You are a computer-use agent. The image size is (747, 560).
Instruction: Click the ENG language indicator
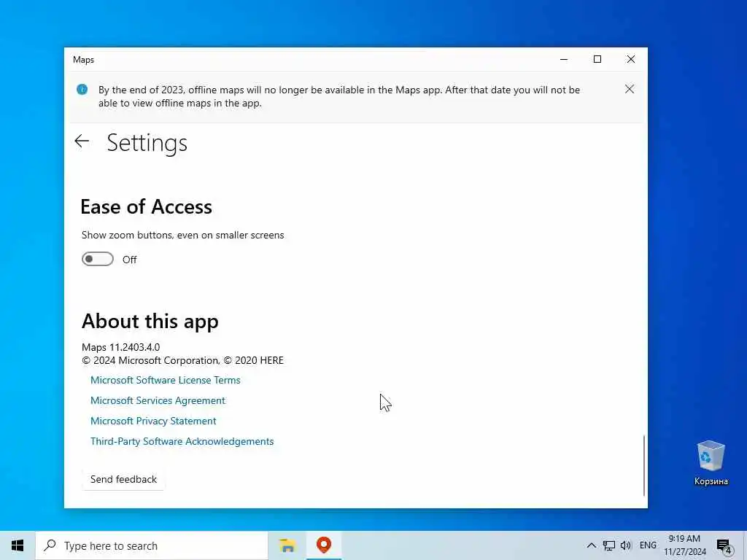click(648, 545)
